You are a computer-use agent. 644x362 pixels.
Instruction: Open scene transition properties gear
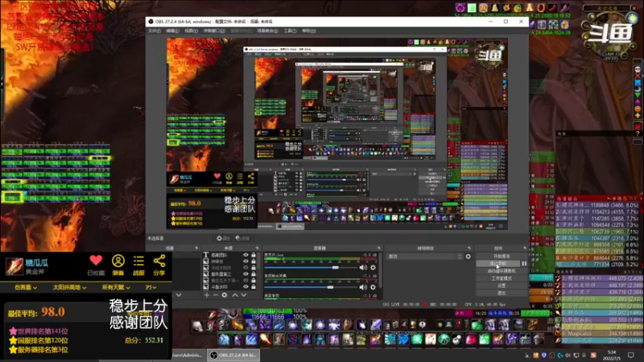[468, 257]
